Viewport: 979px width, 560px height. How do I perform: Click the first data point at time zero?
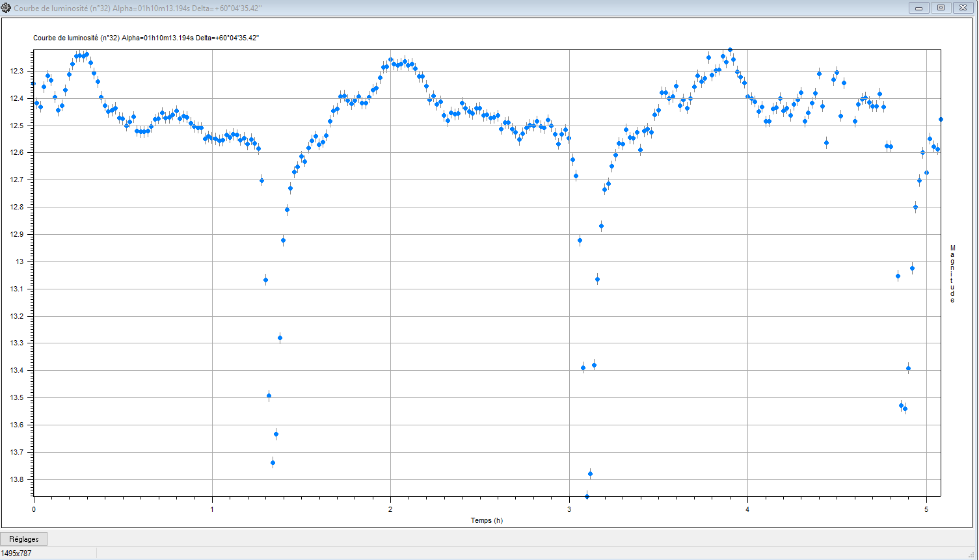[x=34, y=84]
